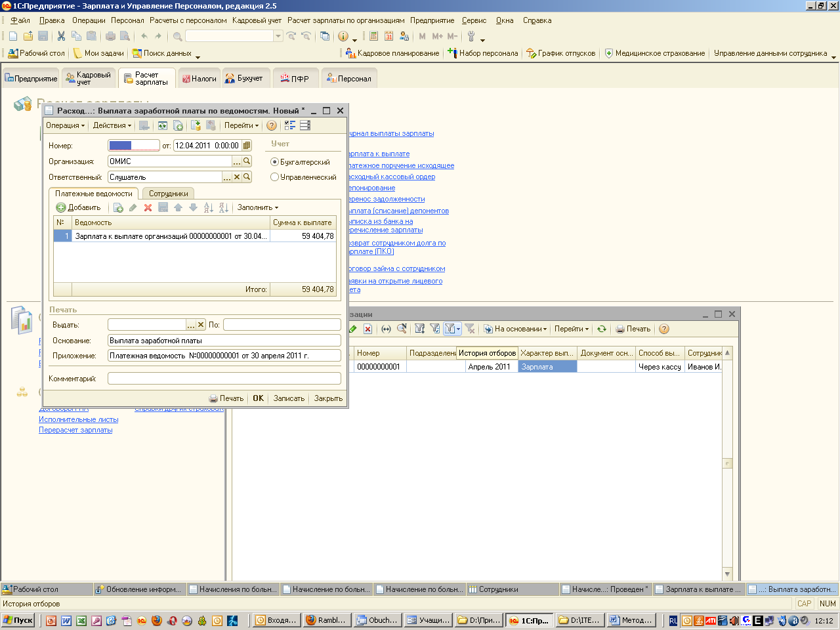Click the disable filter icon in list window
Screen dimensions: 840x630
(470, 329)
